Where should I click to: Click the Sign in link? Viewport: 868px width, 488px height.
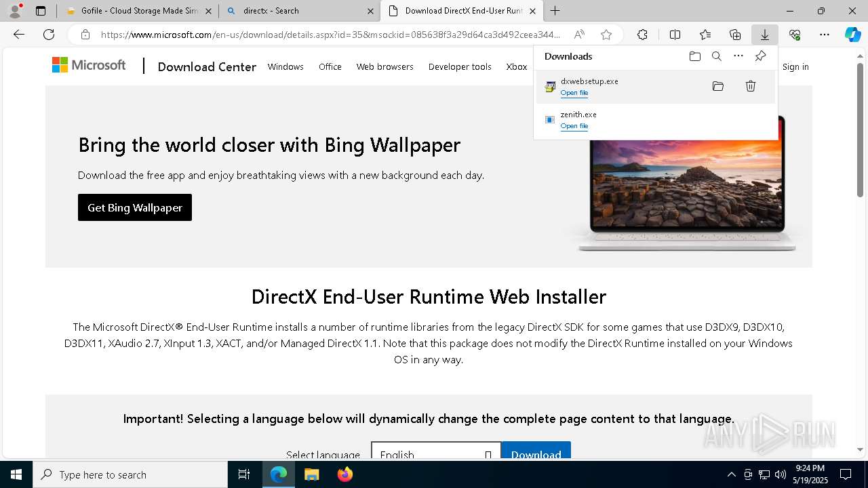795,66
